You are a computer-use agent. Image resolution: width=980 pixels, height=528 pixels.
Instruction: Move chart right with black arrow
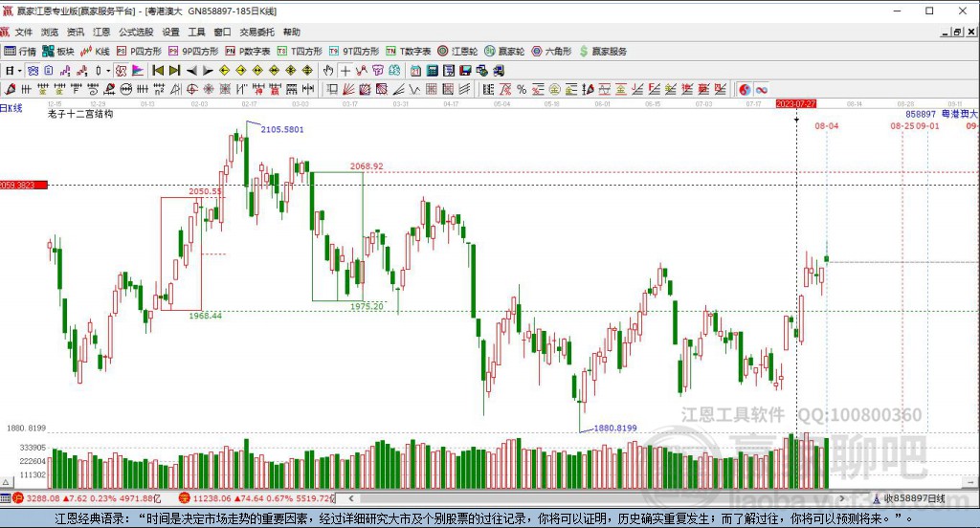208,71
